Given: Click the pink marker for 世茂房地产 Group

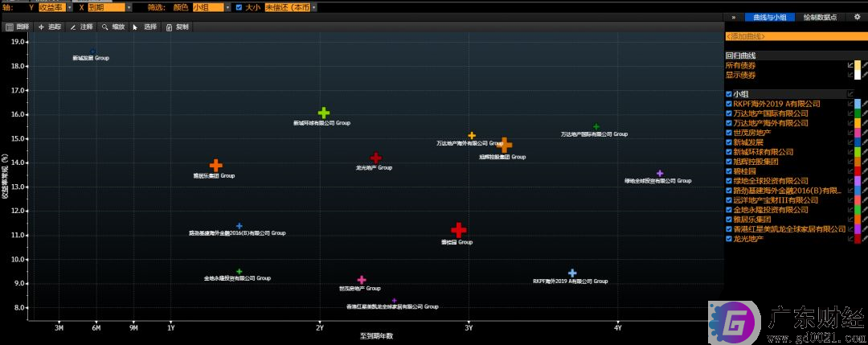Looking at the screenshot, I should coord(362,280).
